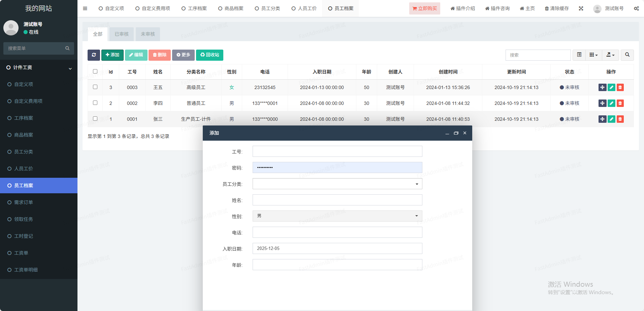Click the green edit icon for 李四
Viewport: 644px width, 311px height.
[x=611, y=103]
